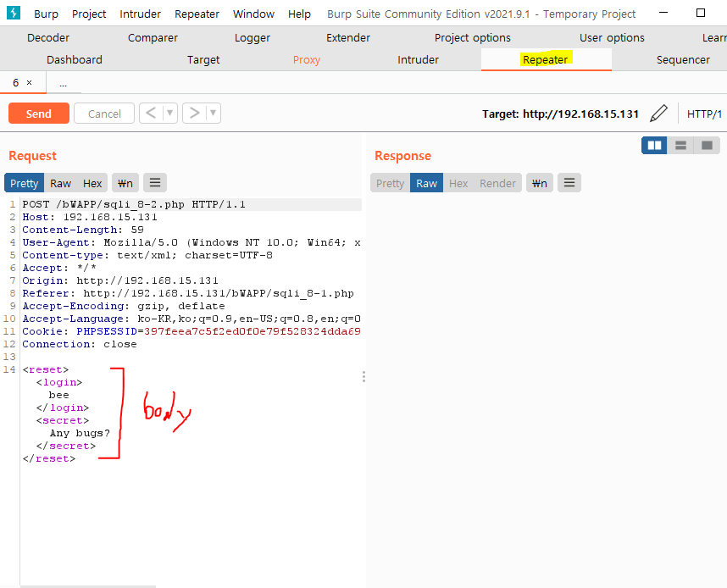
Task: Click the pane divider three-dot handle
Action: 364,376
